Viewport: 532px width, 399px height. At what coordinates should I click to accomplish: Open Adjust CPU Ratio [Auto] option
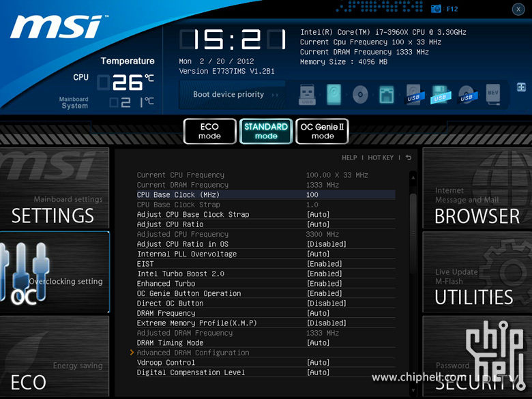click(x=318, y=224)
